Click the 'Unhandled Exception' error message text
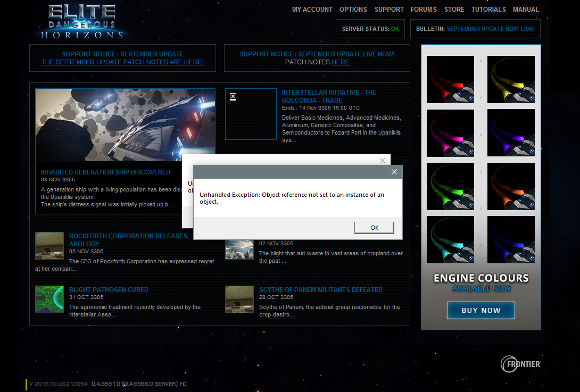The width and height of the screenshot is (580, 392). coord(292,198)
